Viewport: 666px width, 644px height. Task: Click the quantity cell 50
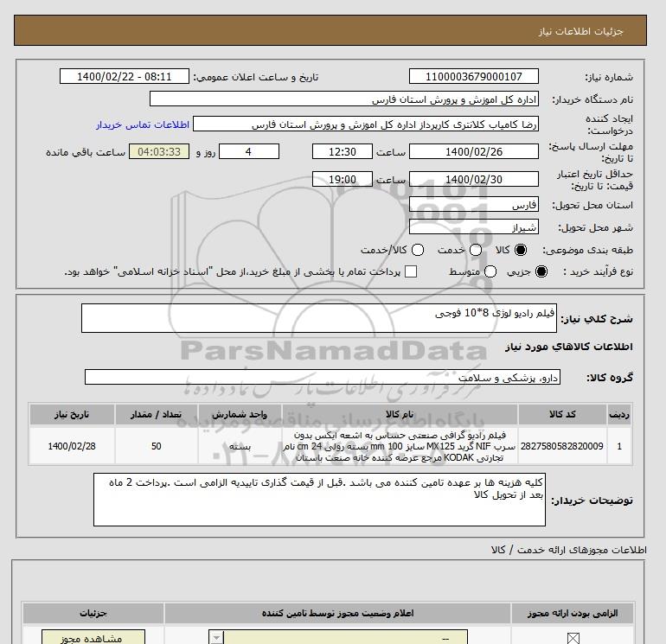tap(157, 446)
